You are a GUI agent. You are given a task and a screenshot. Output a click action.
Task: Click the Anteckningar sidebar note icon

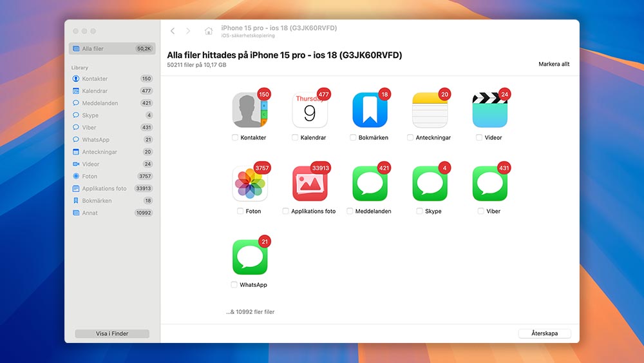pyautogui.click(x=75, y=152)
